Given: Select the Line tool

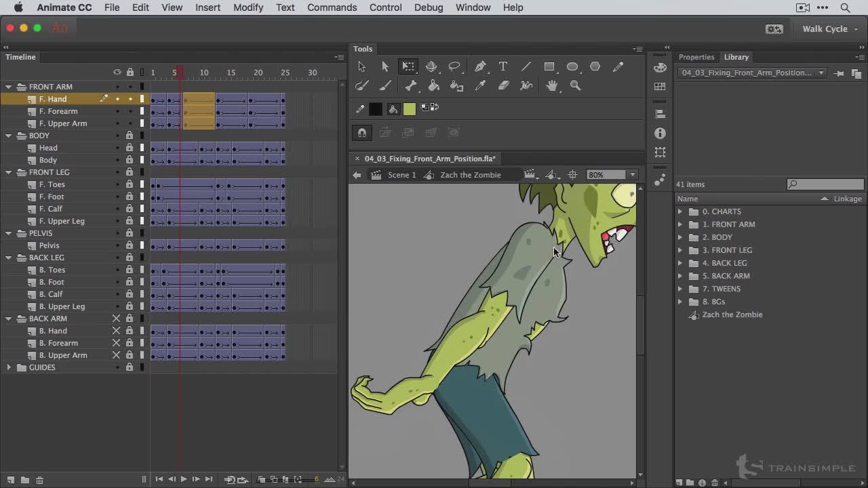Looking at the screenshot, I should click(526, 66).
